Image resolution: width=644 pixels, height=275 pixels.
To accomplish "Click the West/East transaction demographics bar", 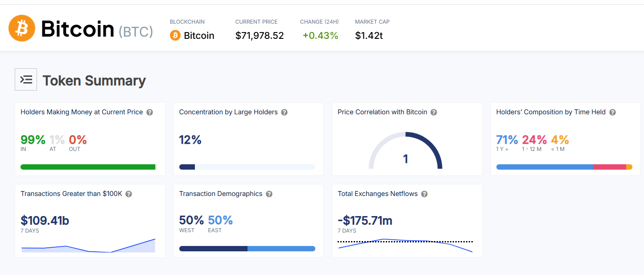I will tap(247, 249).
